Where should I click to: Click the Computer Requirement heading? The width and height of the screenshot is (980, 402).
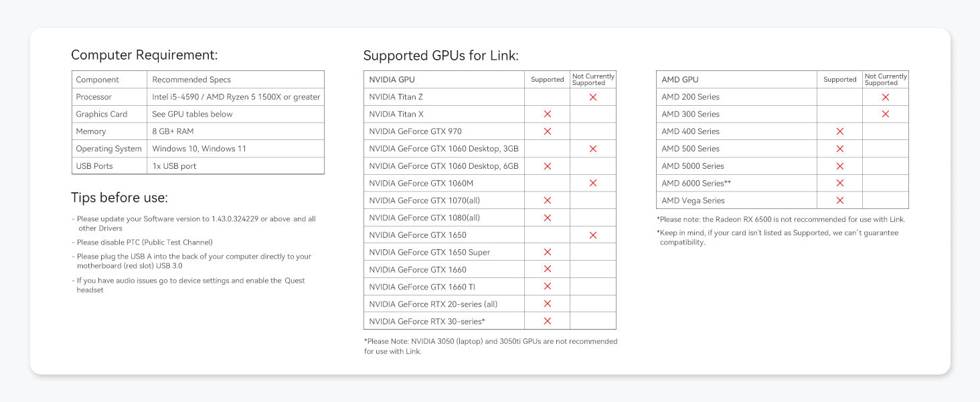pos(144,55)
